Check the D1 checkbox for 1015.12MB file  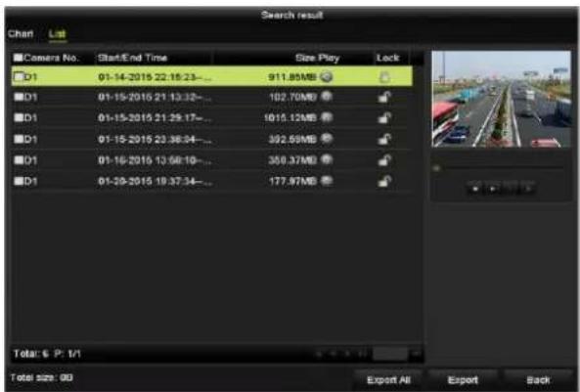(x=19, y=117)
